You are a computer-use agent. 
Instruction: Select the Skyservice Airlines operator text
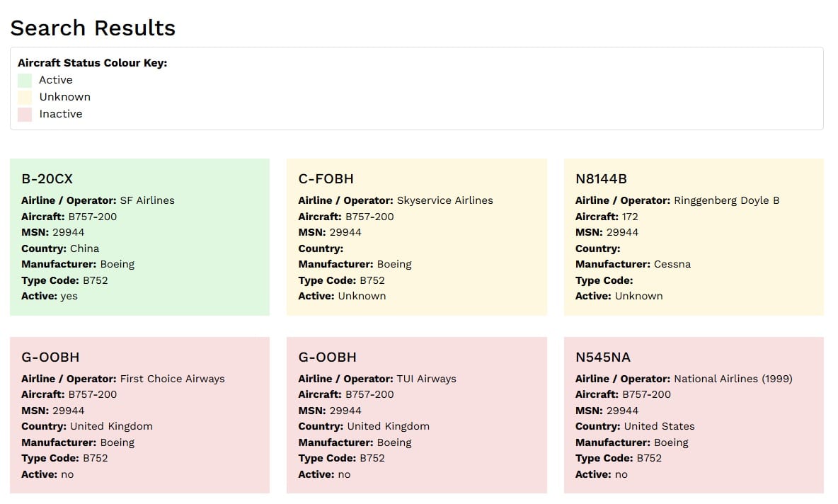tap(444, 200)
